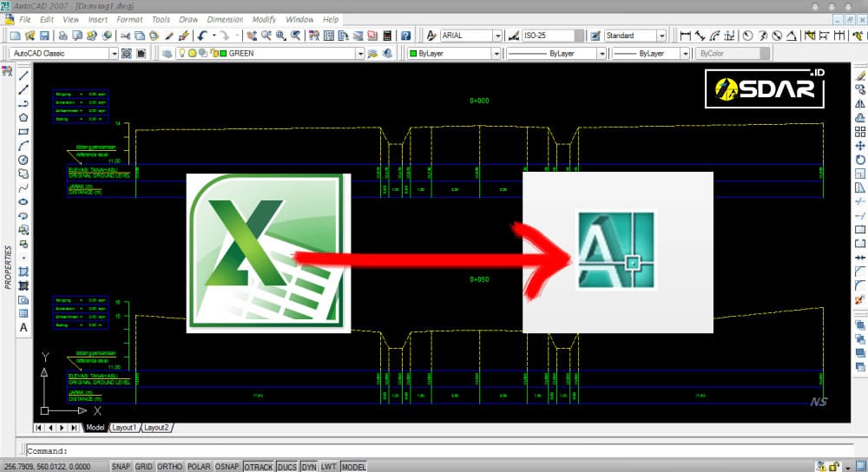868x472 pixels.
Task: Open the Undo history dropdown arrow
Action: 214,36
